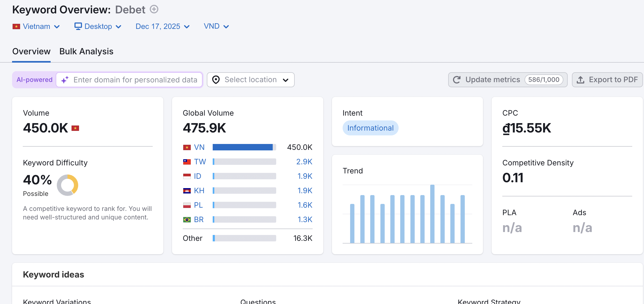The image size is (644, 304).
Task: Click the AI sparkle icon in domain field
Action: point(65,80)
